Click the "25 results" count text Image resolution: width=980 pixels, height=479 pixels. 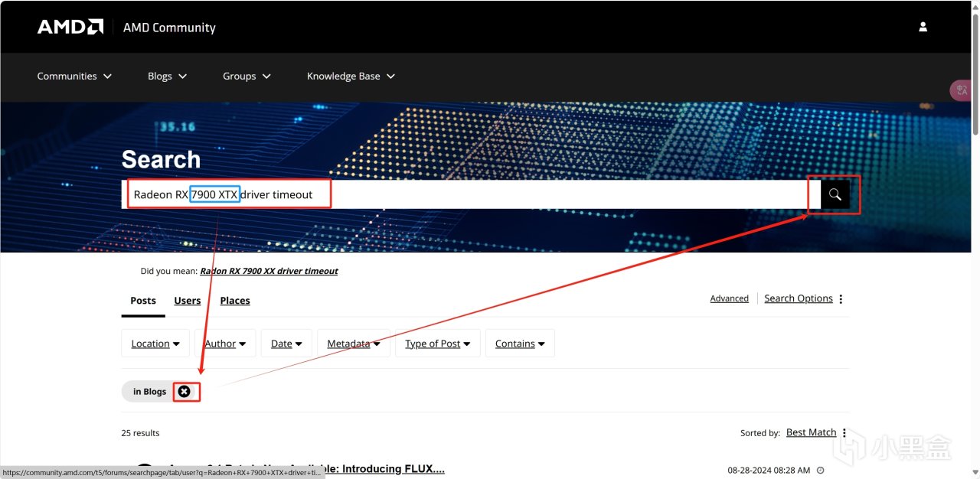coord(140,433)
